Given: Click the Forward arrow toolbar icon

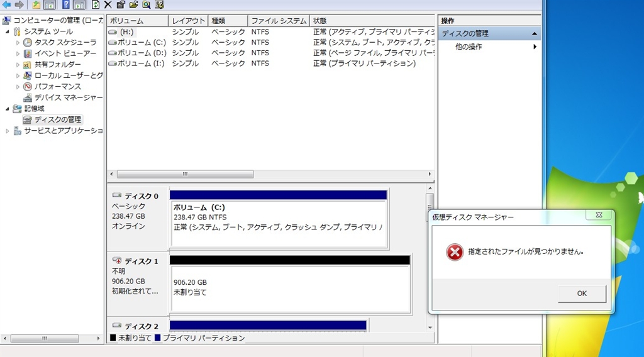Looking at the screenshot, I should pyautogui.click(x=19, y=4).
